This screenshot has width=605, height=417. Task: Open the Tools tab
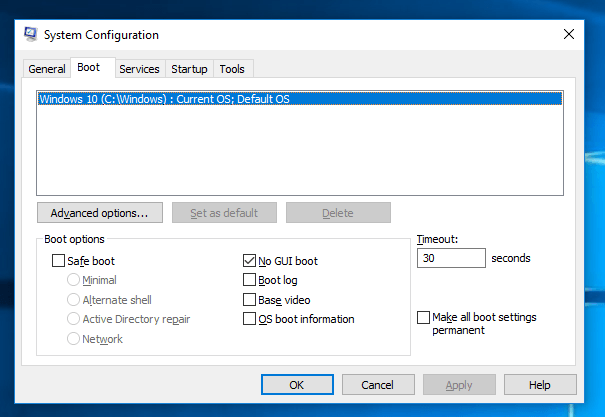232,69
